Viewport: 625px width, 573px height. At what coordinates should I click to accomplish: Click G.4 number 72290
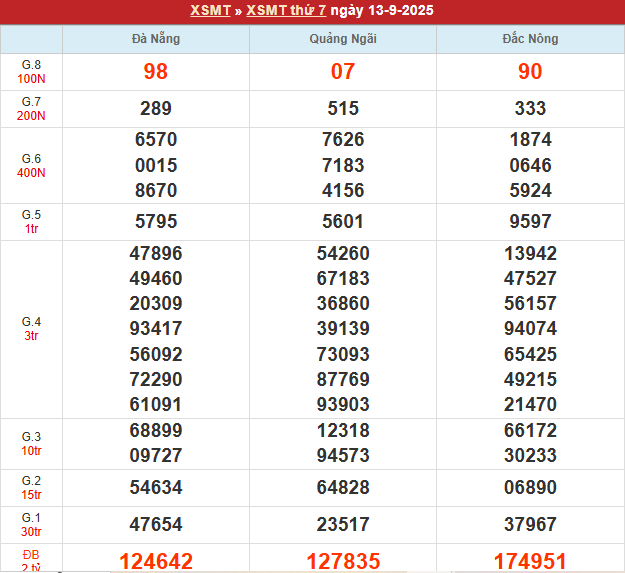[x=156, y=379]
